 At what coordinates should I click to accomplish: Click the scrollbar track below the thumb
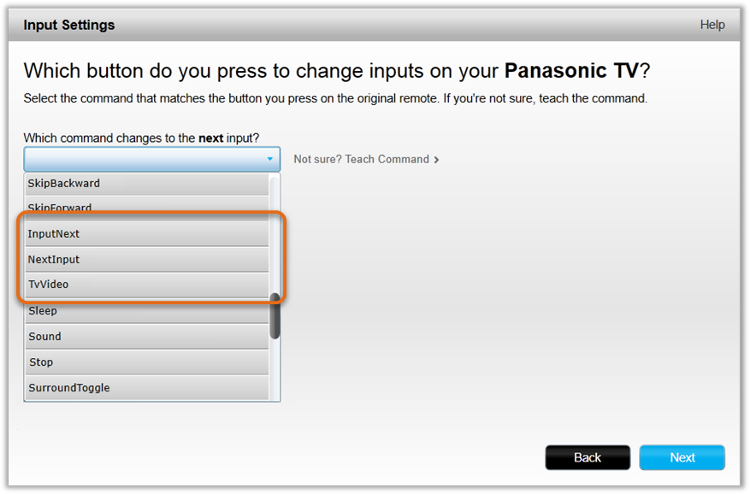(x=275, y=370)
